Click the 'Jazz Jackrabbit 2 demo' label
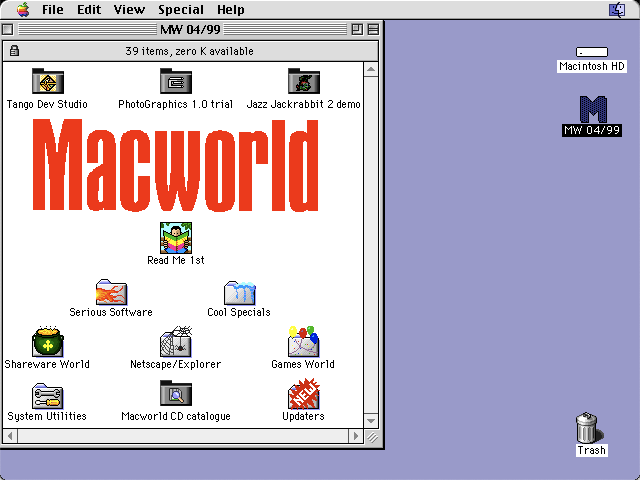The width and height of the screenshot is (640, 480). (304, 104)
